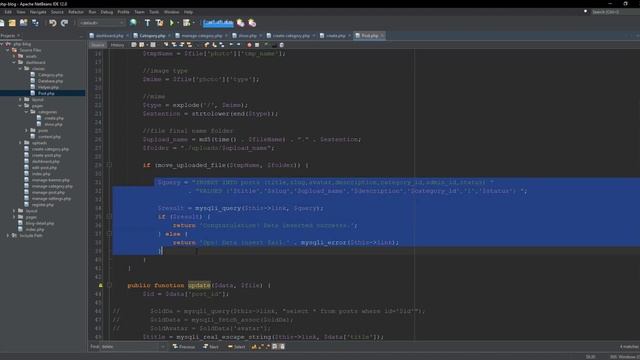Toggle match case icon in the Find bar

click(x=254, y=347)
